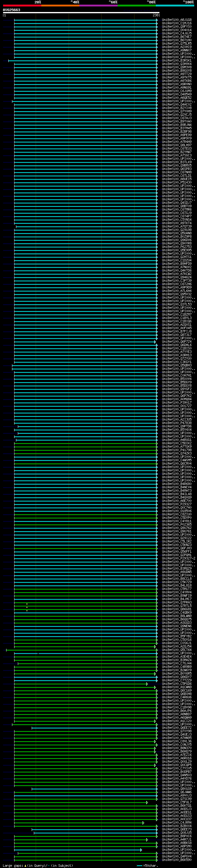Open hit UniRef100_Q9FYS0
Screen dimensions: 197x868
pos(177,26)
